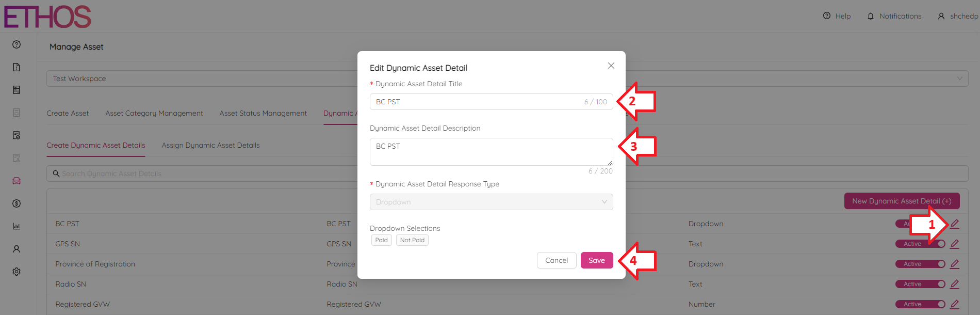Toggle the Active switch for Registered GVW
This screenshot has height=315, width=980.
920,304
